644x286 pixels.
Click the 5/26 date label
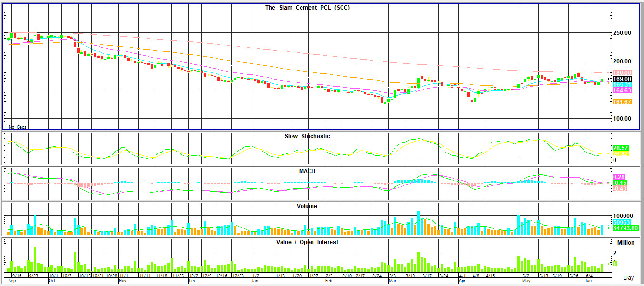coord(573,276)
